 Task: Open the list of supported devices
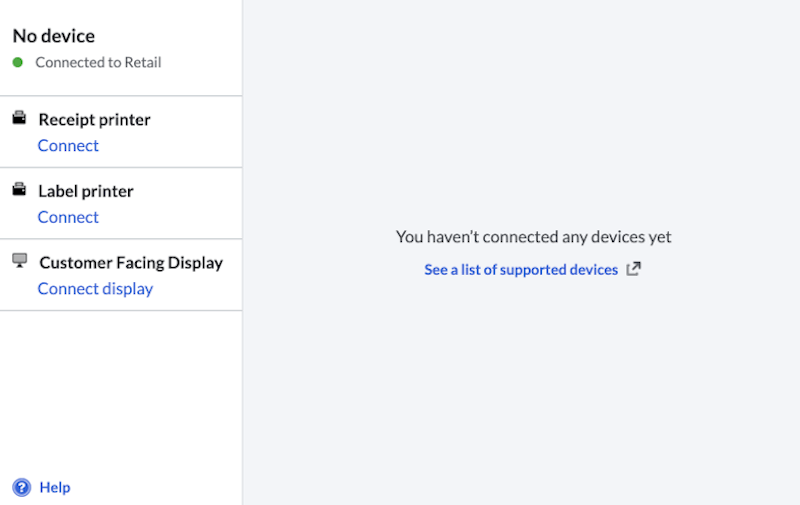(521, 269)
